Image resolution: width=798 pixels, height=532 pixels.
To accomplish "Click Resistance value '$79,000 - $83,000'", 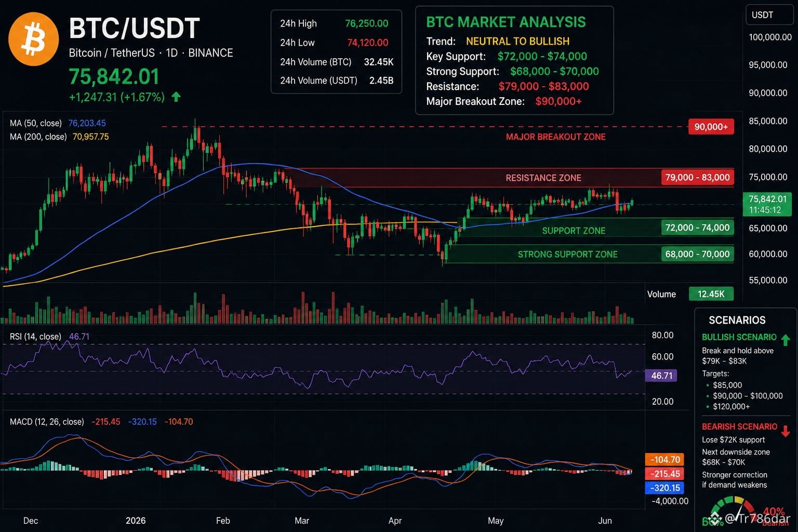I will coord(543,87).
